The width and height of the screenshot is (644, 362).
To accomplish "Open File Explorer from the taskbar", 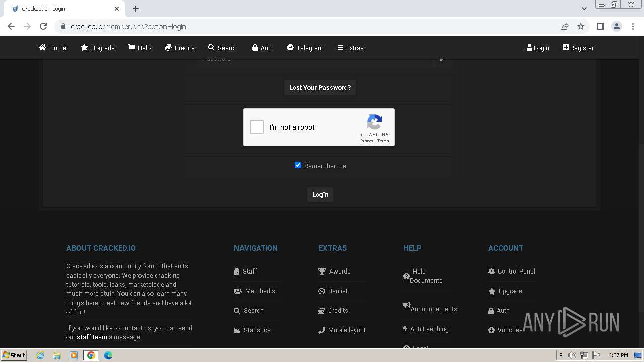I will click(57, 355).
